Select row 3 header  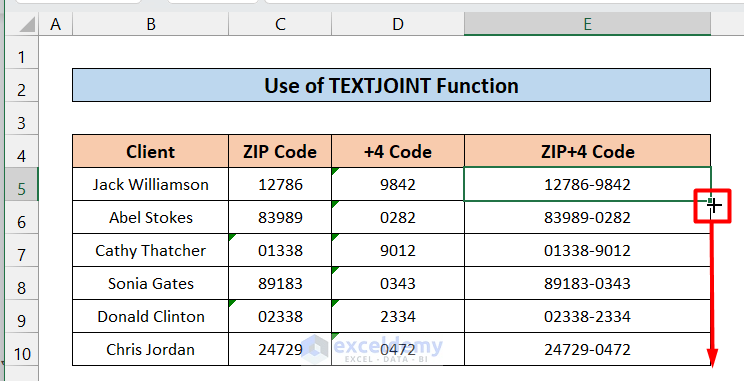[21, 118]
